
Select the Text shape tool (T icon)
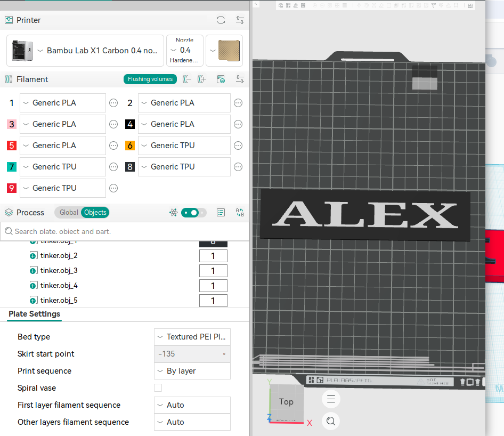[434, 5]
